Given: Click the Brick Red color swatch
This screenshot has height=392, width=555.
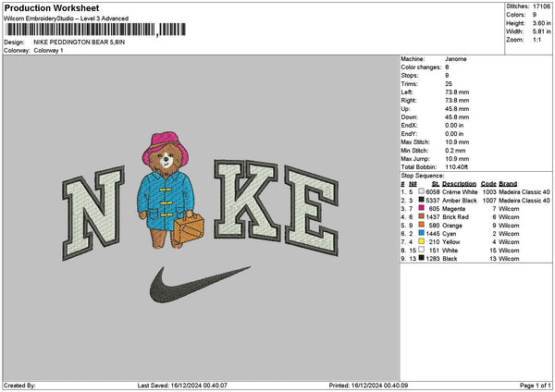Looking at the screenshot, I should point(421,216).
